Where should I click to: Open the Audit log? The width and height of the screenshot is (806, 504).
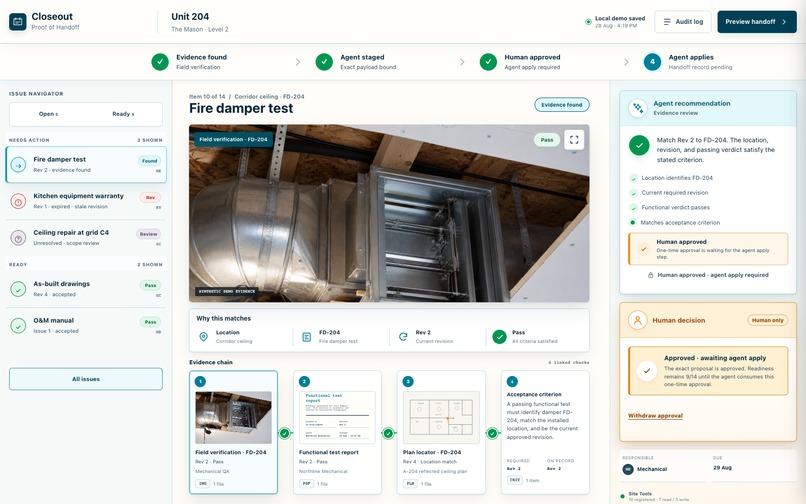[683, 22]
